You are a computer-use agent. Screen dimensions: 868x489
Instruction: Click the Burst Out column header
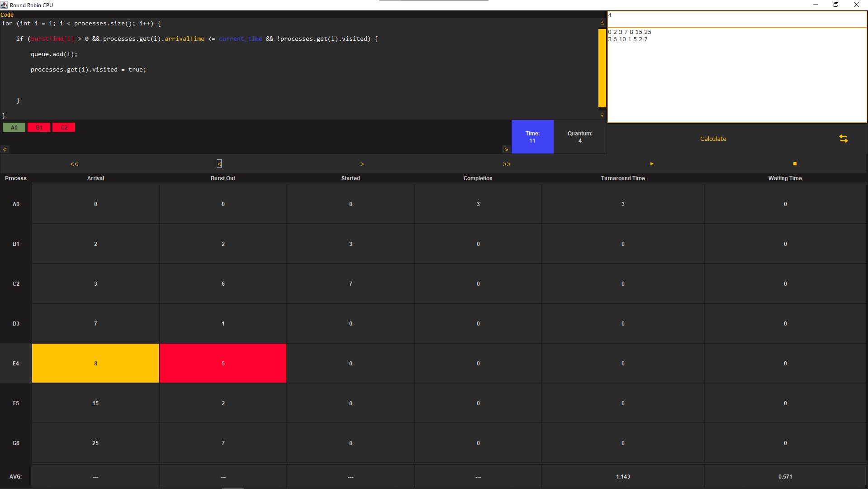click(x=223, y=178)
